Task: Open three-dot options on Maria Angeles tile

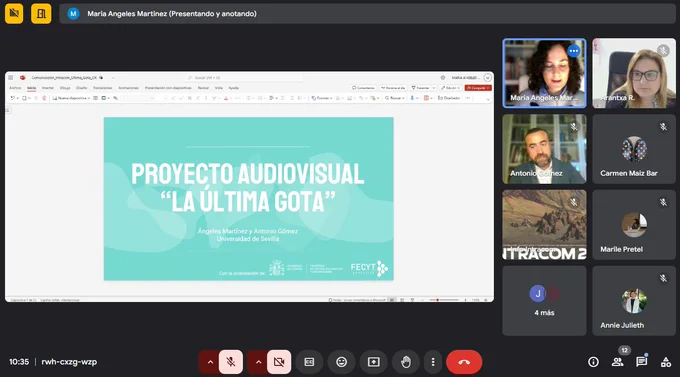Action: pyautogui.click(x=573, y=51)
